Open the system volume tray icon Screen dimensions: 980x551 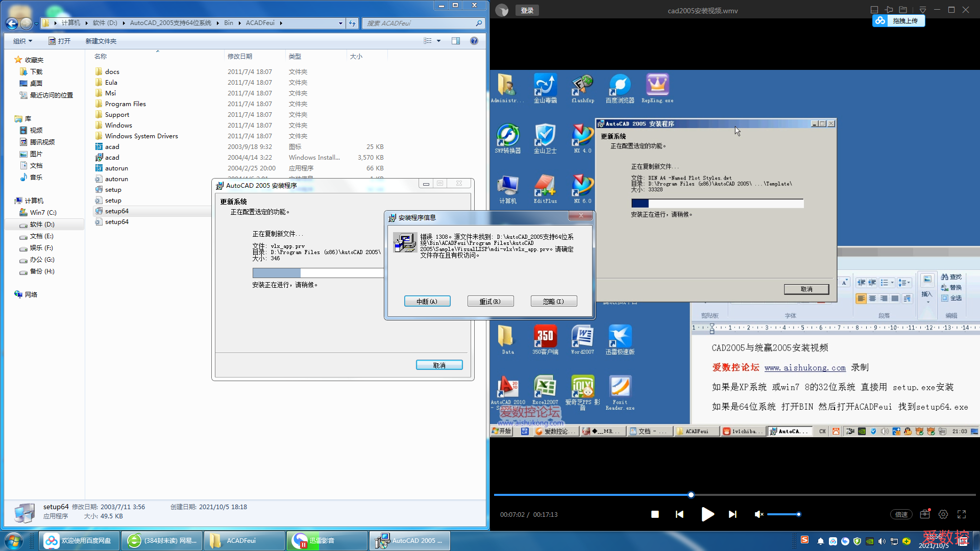(882, 541)
